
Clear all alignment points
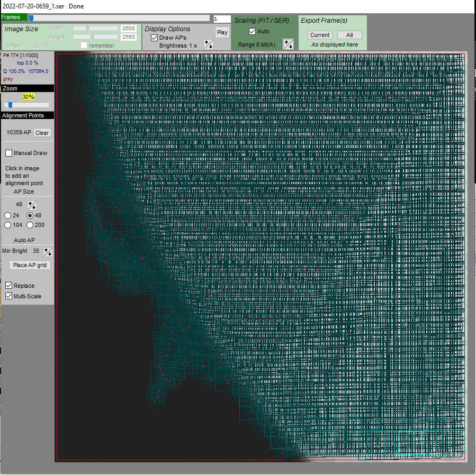coord(42,133)
